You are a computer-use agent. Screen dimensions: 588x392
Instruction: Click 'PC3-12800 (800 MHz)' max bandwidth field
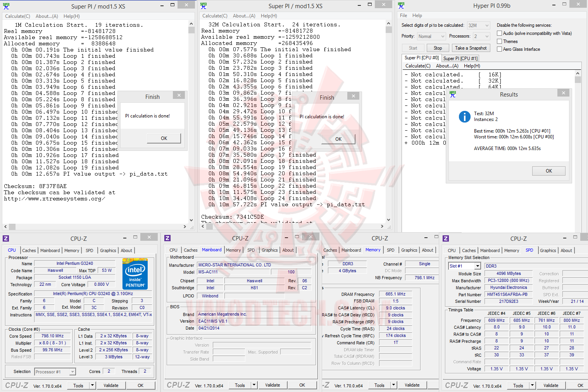[508, 280]
